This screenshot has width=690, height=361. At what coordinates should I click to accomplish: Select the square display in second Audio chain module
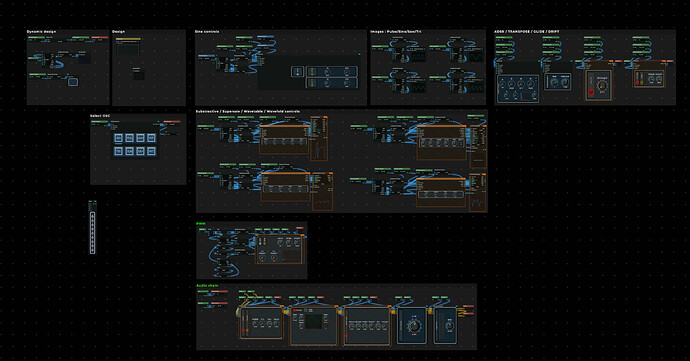(x=314, y=321)
